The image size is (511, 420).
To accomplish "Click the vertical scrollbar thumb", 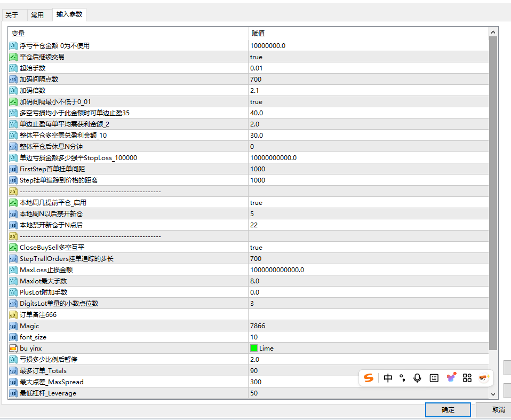I will (x=493, y=193).
